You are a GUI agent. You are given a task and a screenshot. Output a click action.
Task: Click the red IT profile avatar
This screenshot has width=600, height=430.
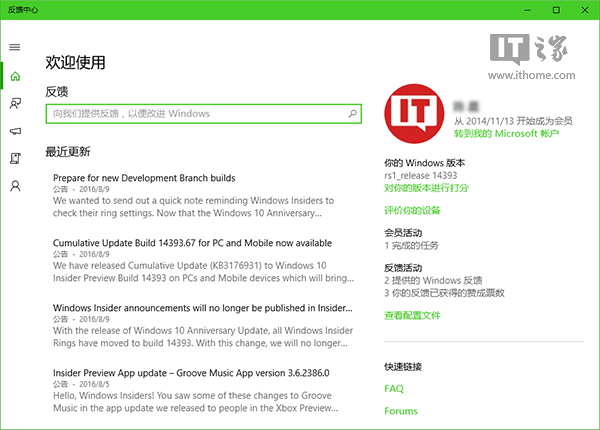(x=414, y=114)
